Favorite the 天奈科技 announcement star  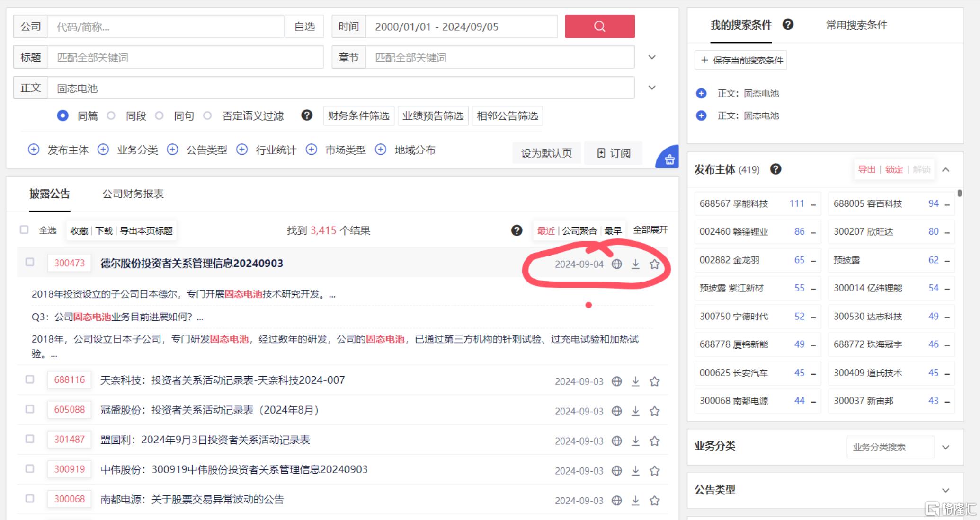click(654, 381)
